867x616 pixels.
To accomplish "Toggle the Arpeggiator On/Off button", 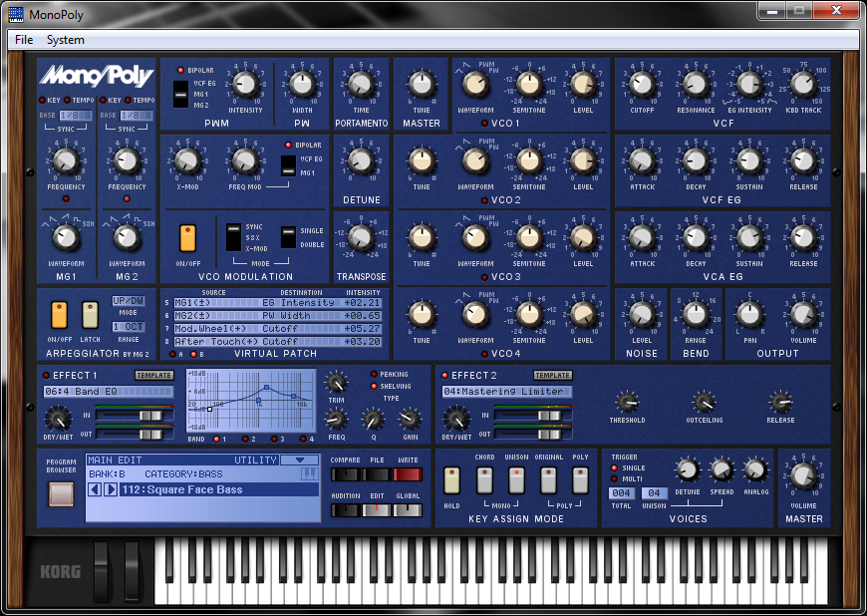I will (x=59, y=315).
